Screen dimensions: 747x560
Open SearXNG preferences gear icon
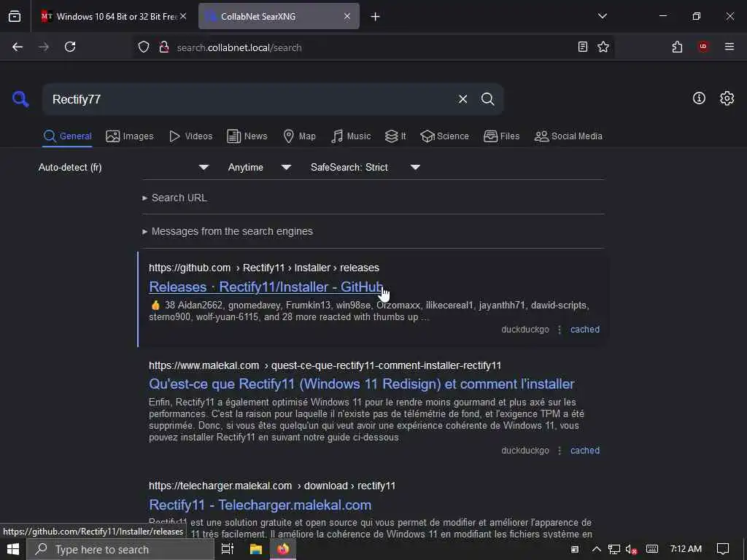(727, 98)
